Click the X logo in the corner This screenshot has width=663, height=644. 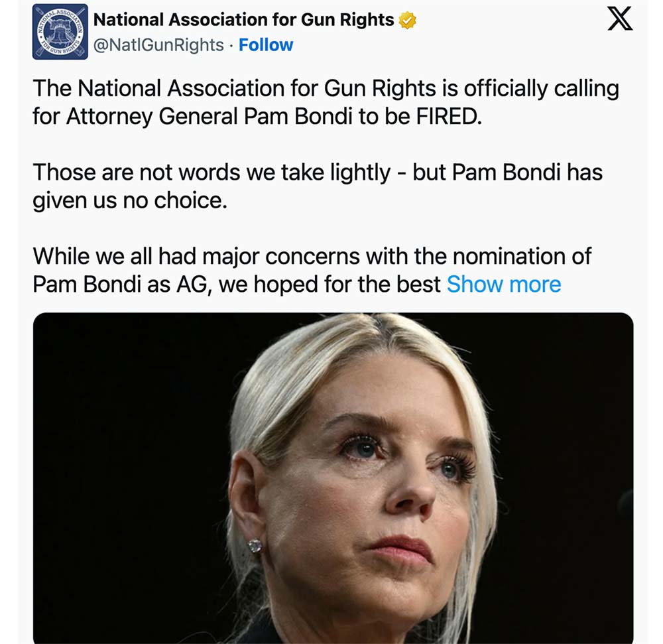click(x=620, y=21)
